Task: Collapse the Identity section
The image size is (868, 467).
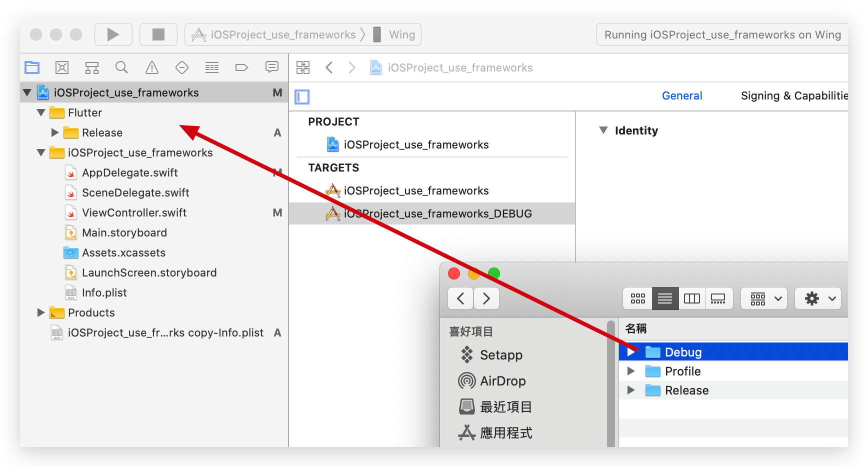Action: 603,130
